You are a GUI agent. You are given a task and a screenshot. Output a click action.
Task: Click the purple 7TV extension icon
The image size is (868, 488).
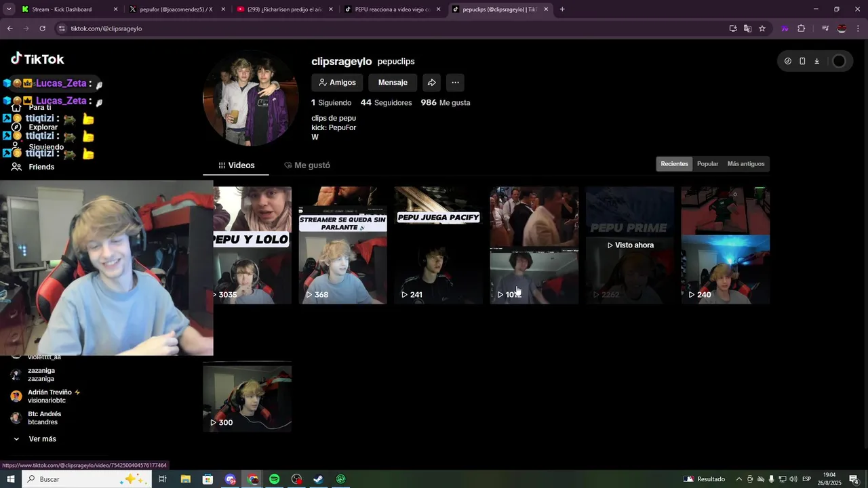[785, 28]
